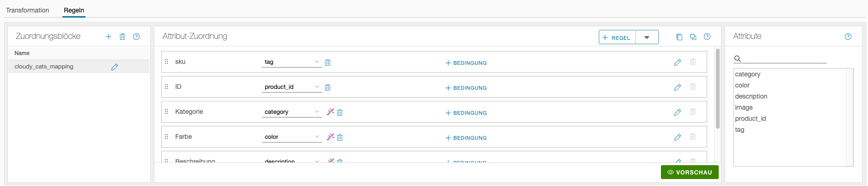Edit the ID rule with pencil icon
This screenshot has height=186, width=868.
678,87
